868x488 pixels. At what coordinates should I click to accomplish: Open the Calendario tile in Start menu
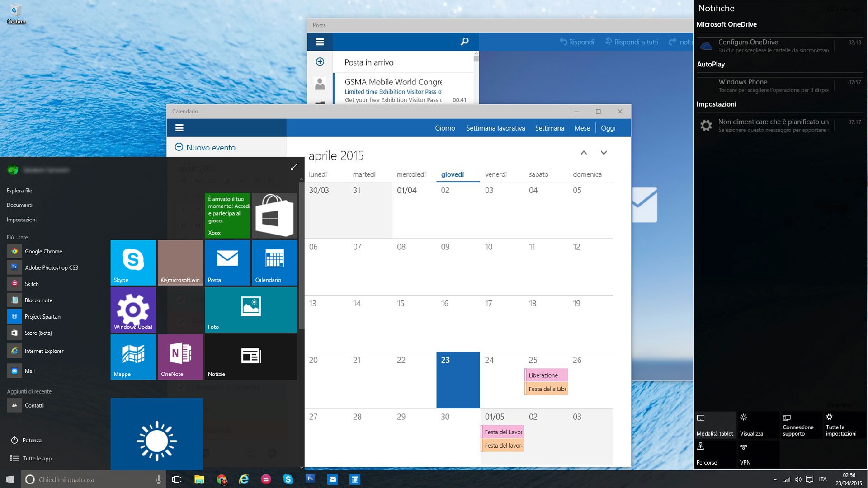coord(274,263)
